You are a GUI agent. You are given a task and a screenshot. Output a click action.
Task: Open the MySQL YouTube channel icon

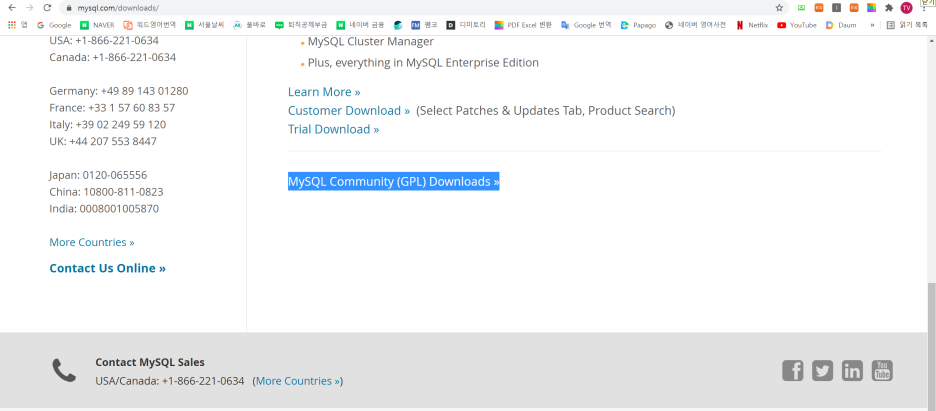tap(882, 370)
